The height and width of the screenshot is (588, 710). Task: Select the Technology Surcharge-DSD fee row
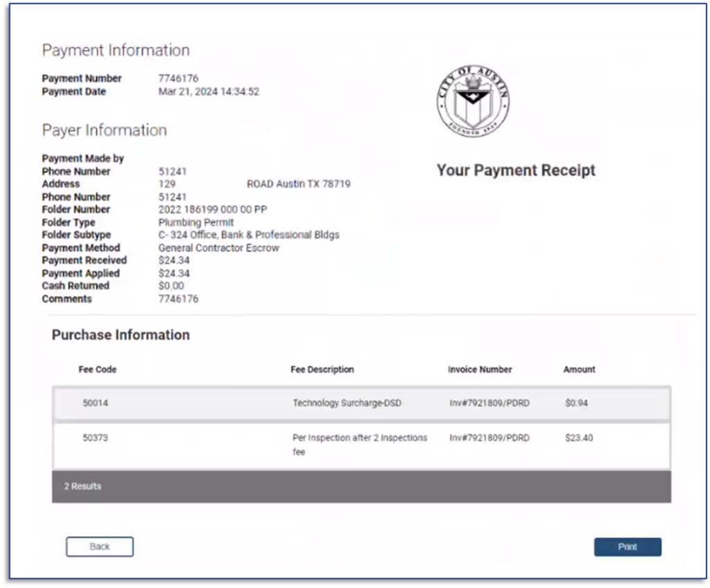coord(361,403)
